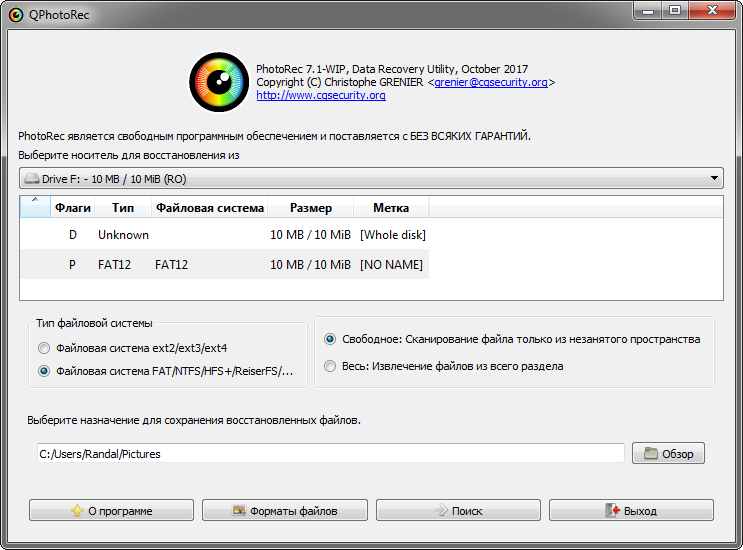Sort table by Тип column
Screen dimensions: 743x550
click(x=123, y=207)
